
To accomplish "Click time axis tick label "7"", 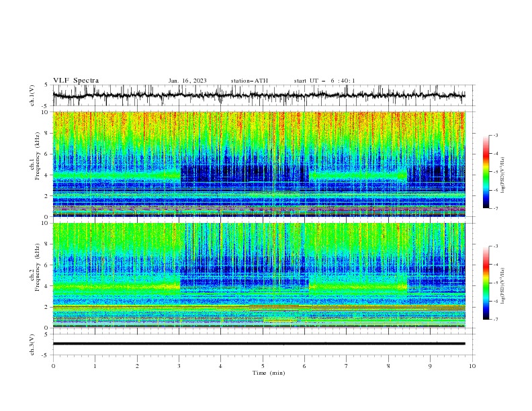I will (x=347, y=366).
